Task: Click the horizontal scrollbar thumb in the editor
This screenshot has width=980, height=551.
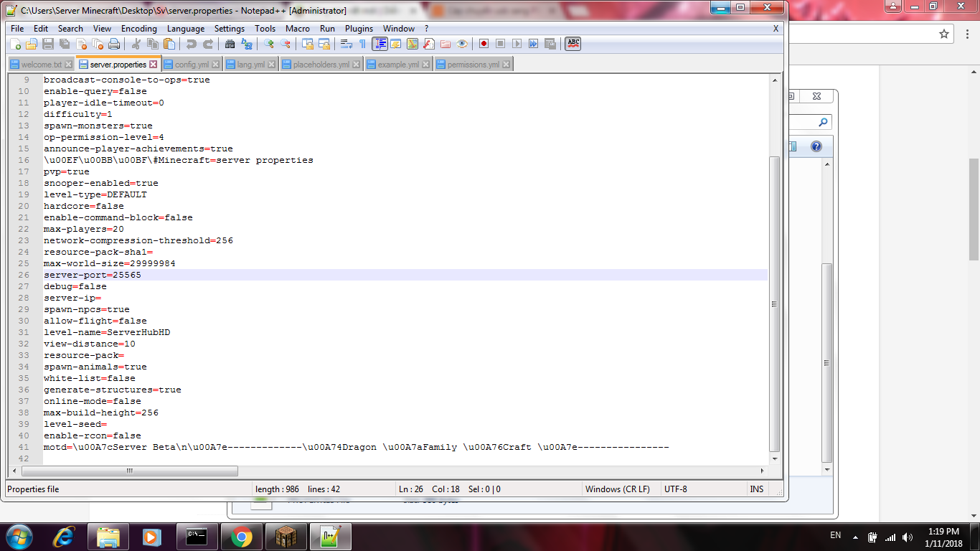Action: 130,471
